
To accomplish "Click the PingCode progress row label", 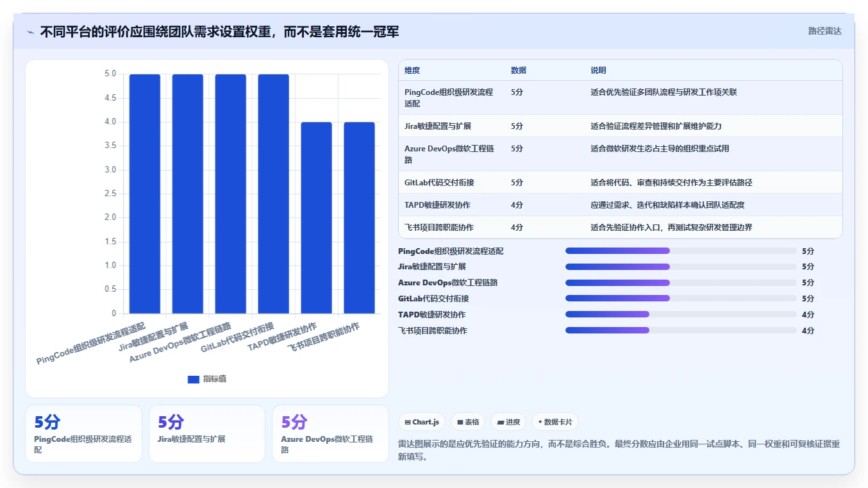I will [451, 251].
